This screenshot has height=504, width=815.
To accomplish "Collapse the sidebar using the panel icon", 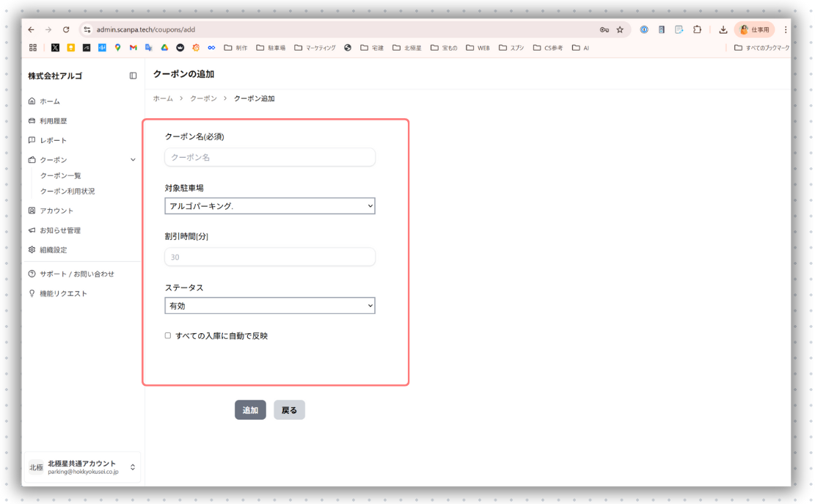I will (x=133, y=76).
